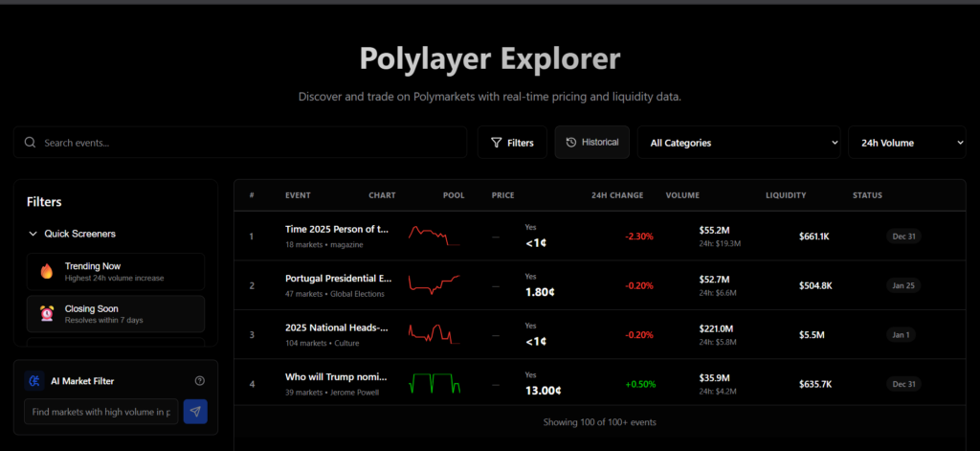Screen dimensions: 980x451
Task: Click the $55.2M volume value
Action: [714, 230]
